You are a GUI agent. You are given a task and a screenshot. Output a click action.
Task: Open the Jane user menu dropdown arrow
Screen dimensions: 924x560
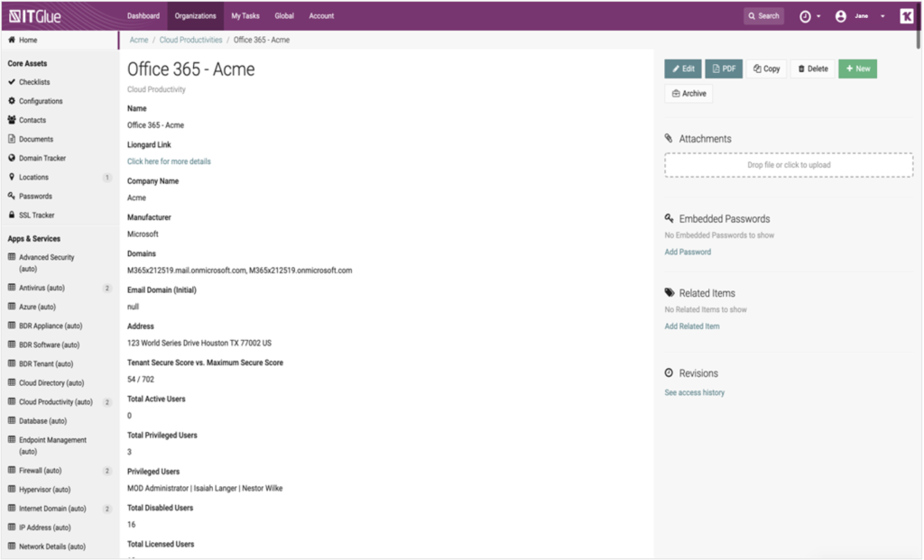pos(882,16)
